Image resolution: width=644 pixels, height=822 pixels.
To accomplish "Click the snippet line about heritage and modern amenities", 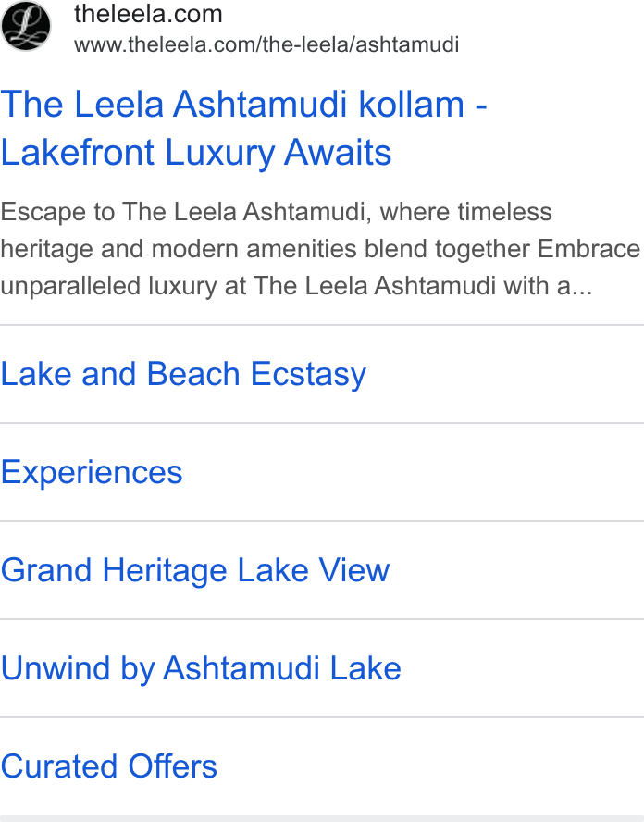I will 320,249.
